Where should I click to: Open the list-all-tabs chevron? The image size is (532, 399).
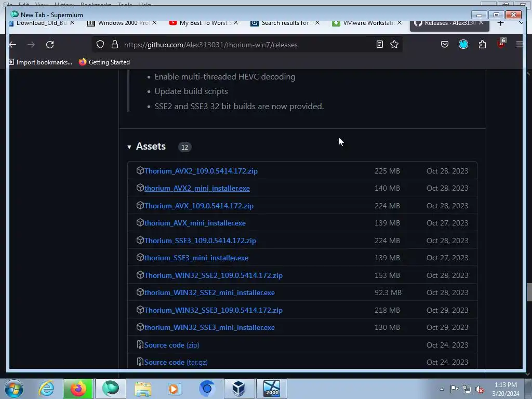point(521,23)
